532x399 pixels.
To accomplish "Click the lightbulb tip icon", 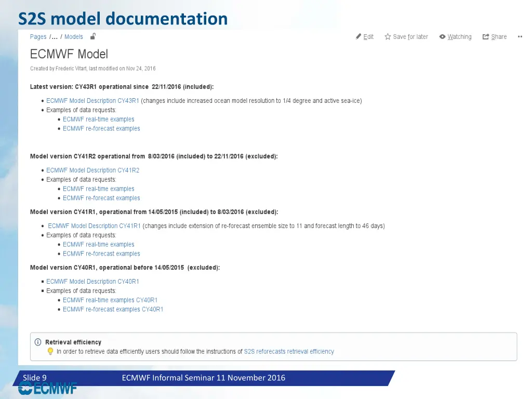I will [x=50, y=351].
